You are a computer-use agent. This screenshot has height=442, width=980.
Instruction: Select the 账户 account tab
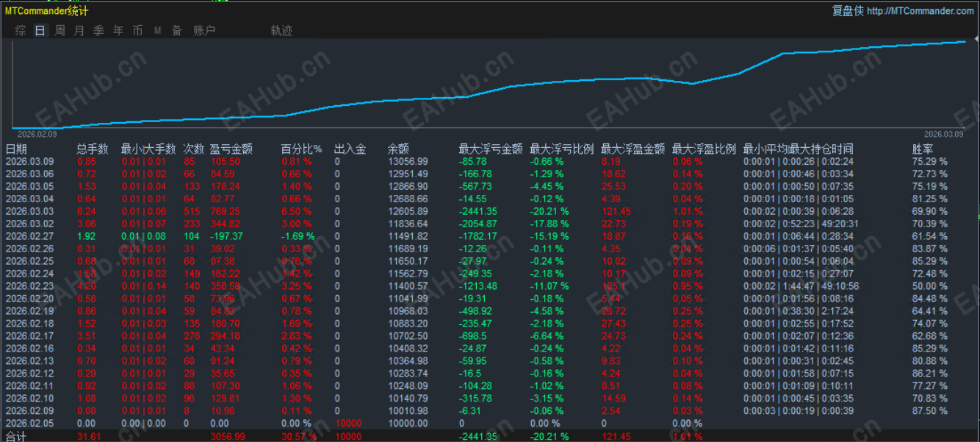(204, 30)
